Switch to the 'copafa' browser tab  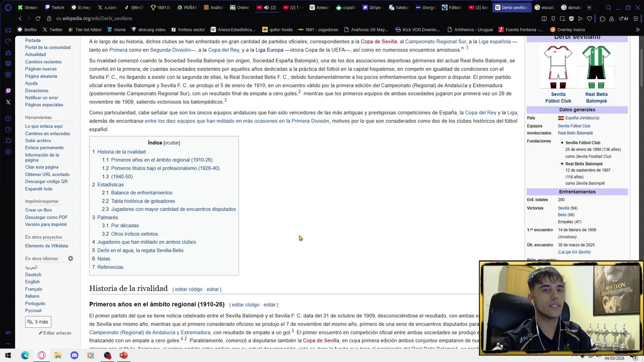(x=345, y=8)
